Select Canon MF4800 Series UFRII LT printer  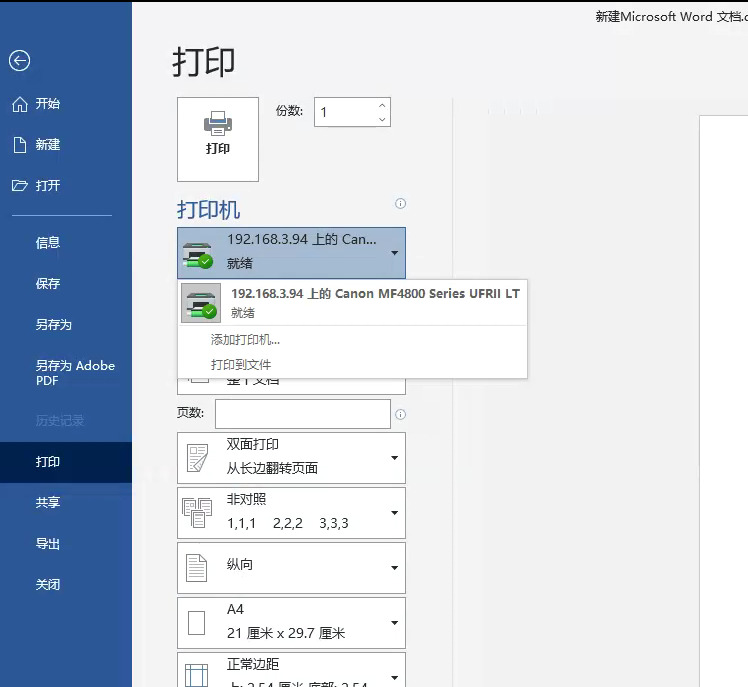click(x=353, y=303)
